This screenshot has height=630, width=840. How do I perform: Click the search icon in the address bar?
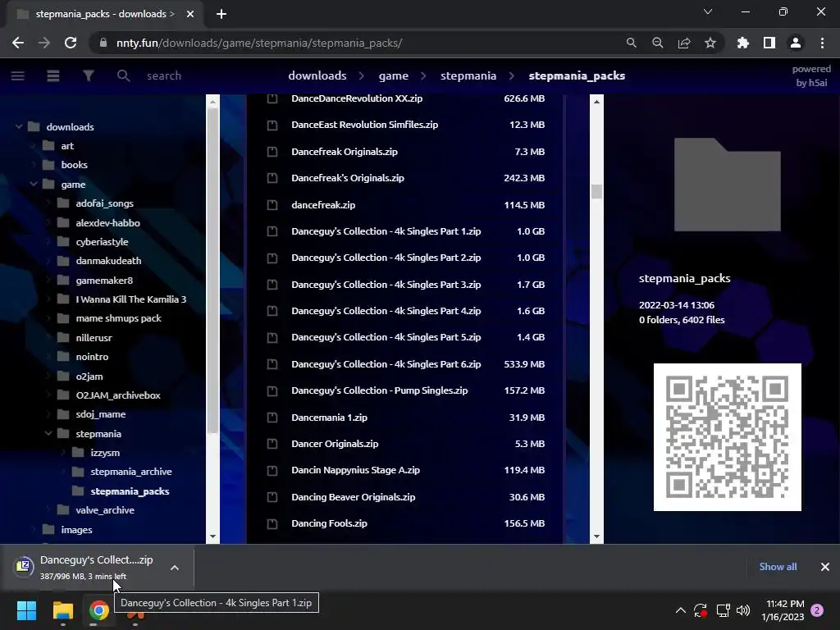[631, 43]
